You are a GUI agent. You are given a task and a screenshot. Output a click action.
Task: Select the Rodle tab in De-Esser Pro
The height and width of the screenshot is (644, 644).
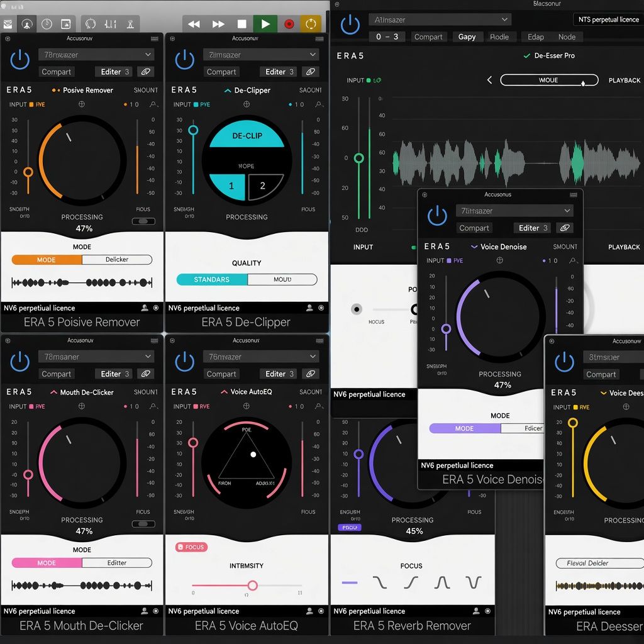(499, 37)
